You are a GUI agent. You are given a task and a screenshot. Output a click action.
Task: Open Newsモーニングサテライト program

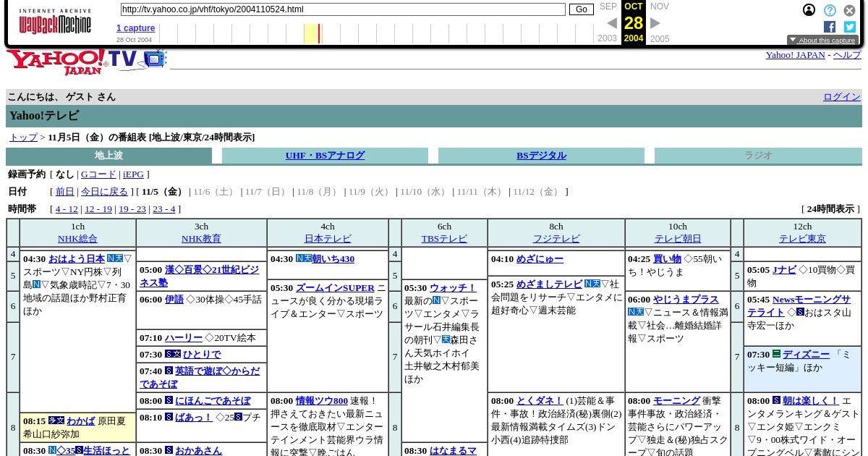point(799,306)
